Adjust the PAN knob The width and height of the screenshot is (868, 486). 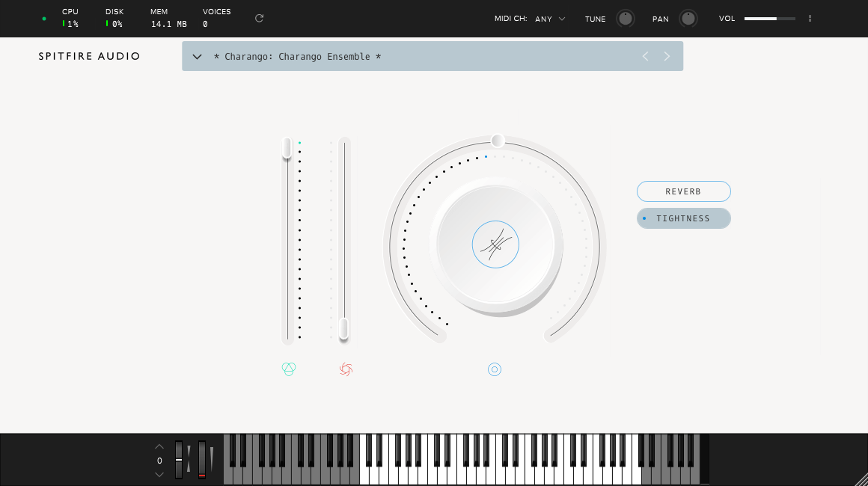point(688,19)
